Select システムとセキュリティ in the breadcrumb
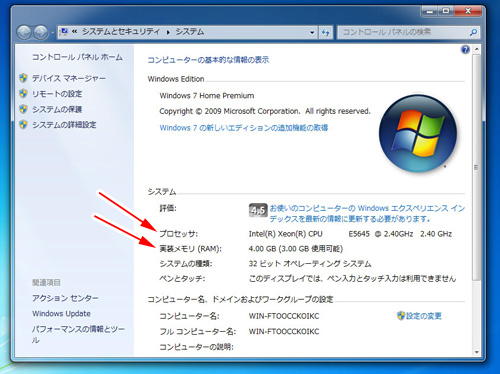This screenshot has height=374, width=500. pyautogui.click(x=121, y=32)
